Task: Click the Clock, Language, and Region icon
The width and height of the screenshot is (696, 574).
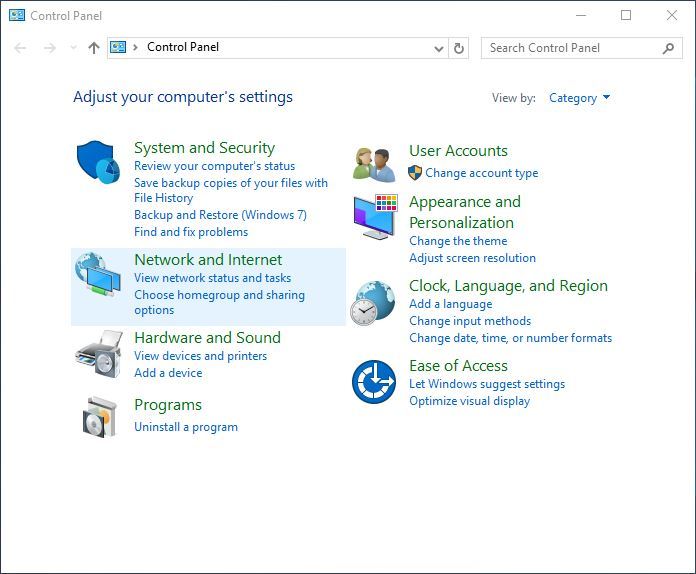Action: pos(372,303)
